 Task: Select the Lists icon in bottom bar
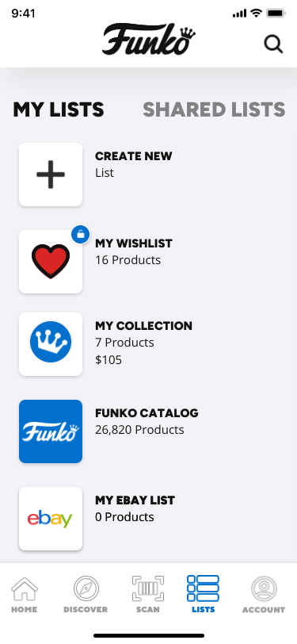click(203, 594)
